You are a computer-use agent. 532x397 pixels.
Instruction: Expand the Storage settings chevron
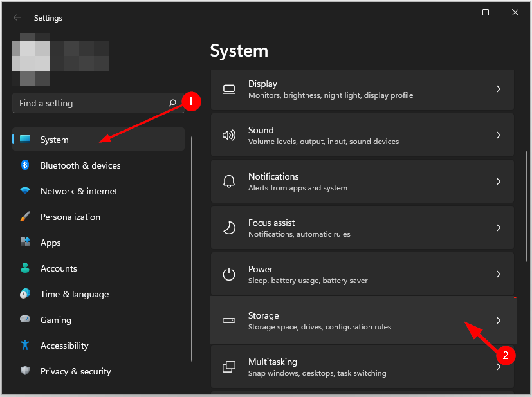coord(499,320)
